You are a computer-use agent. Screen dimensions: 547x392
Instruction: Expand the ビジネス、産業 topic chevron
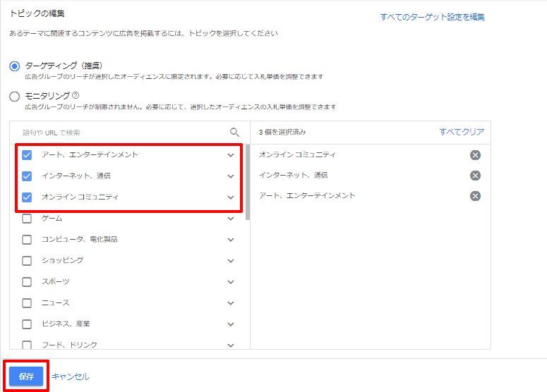coord(231,324)
